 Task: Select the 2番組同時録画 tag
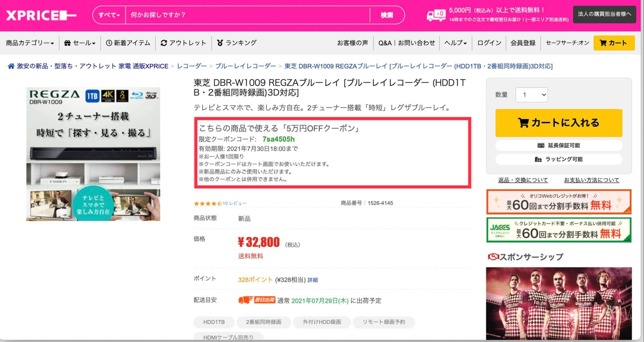point(264,322)
